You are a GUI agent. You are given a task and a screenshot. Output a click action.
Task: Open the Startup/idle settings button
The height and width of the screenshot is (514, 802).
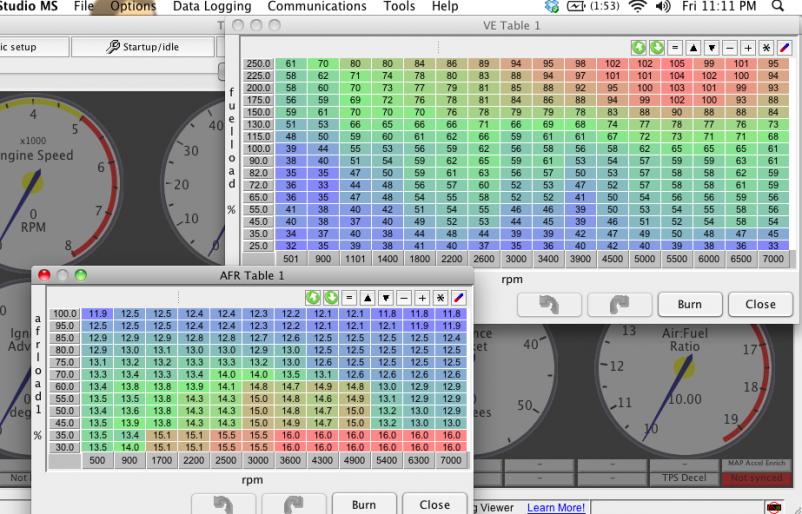coord(143,46)
